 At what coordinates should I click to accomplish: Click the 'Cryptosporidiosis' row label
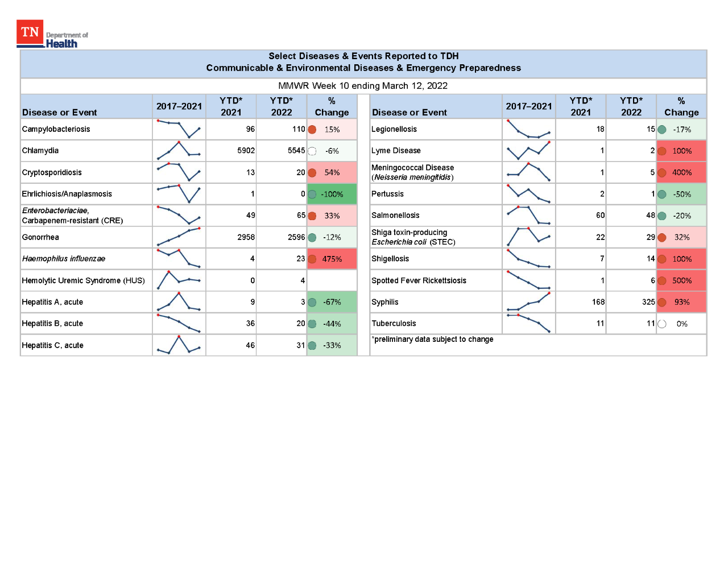52,172
